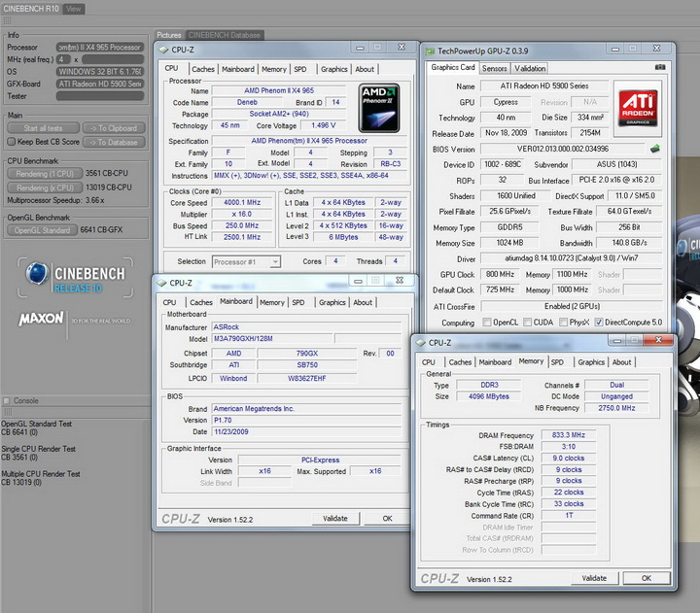
Task: Tick the CUDA checkbox in GPU-Z
Action: point(526,323)
